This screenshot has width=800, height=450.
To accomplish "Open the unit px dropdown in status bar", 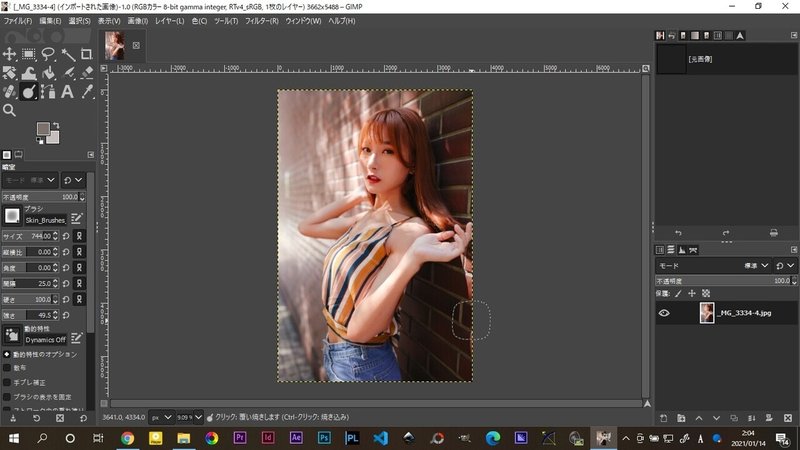I will [161, 417].
